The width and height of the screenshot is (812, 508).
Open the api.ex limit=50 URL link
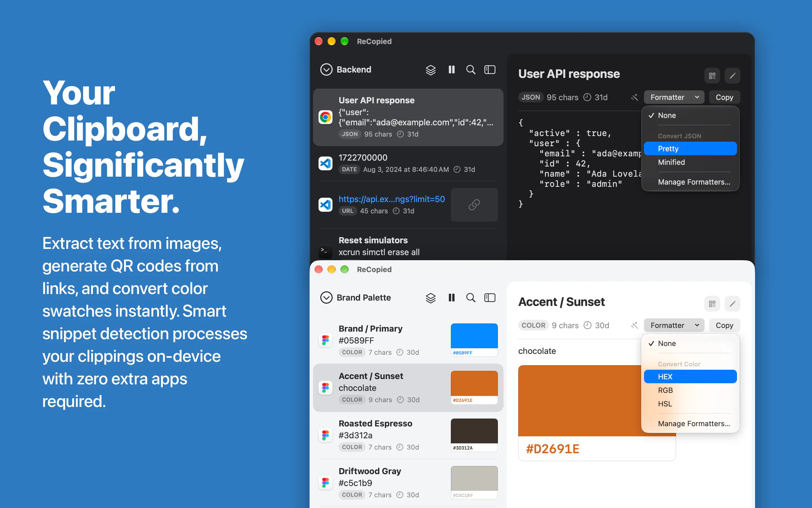[392, 199]
